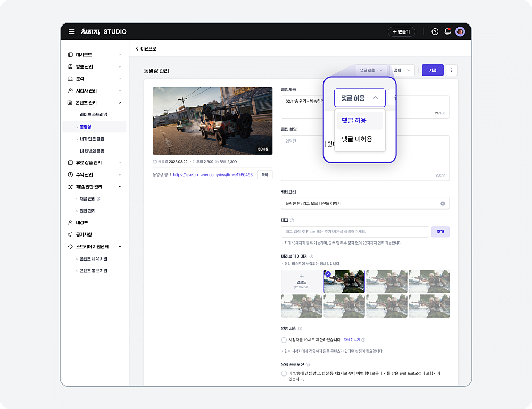Click the 저장 save button
The height and width of the screenshot is (409, 532).
tap(433, 70)
